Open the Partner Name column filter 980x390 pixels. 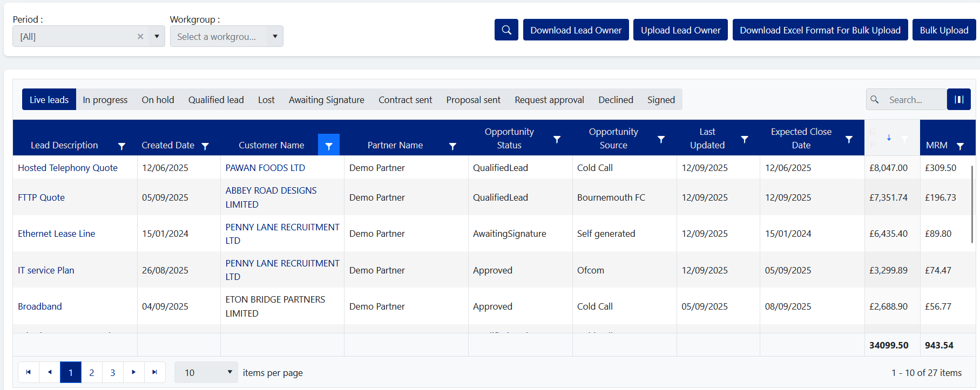click(452, 146)
